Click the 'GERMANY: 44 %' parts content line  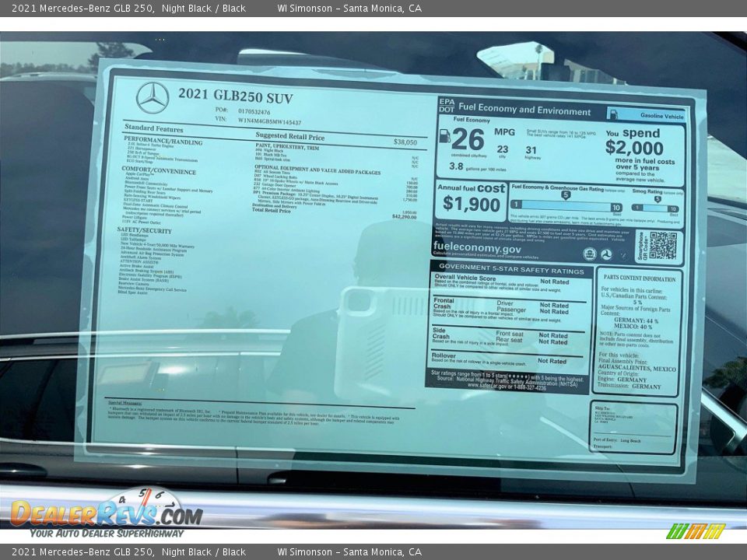point(636,321)
